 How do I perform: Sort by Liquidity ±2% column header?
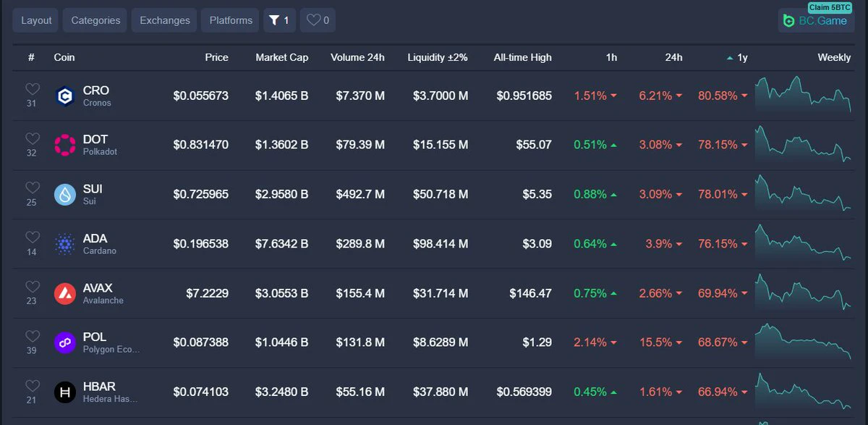(438, 57)
